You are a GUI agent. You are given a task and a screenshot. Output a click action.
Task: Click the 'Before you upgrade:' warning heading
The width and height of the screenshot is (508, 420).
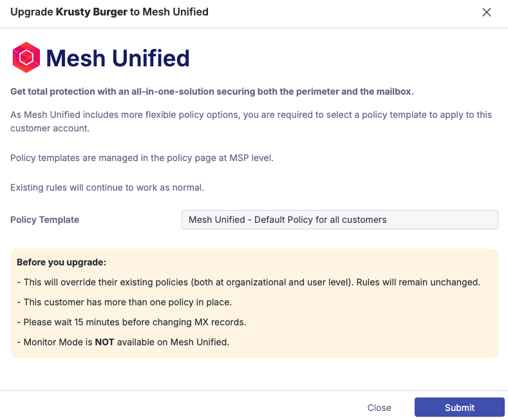(61, 262)
